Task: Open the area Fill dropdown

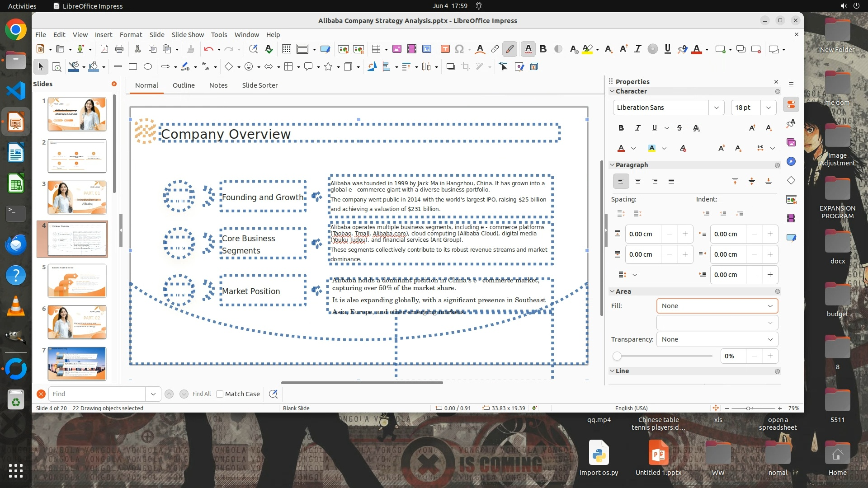Action: [717, 306]
